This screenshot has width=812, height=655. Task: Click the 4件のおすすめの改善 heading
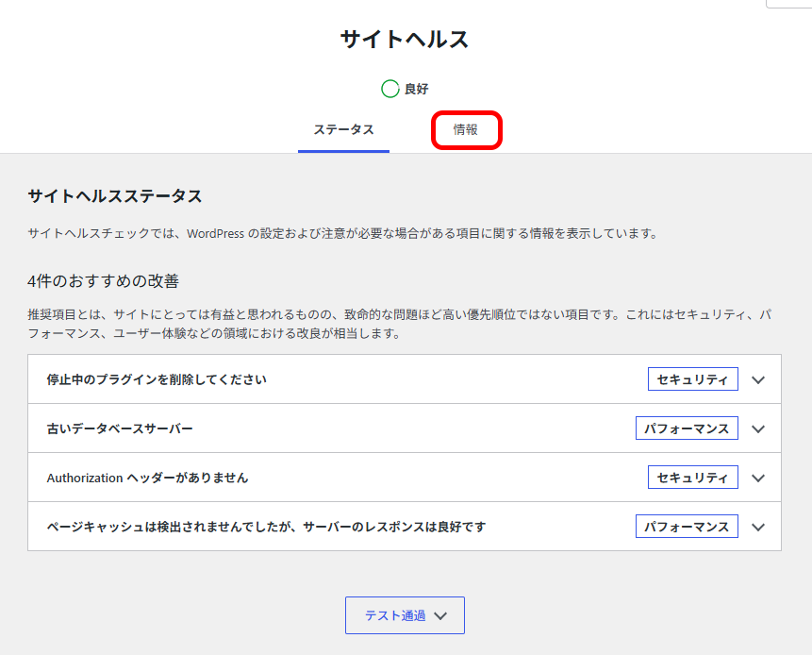[x=103, y=281]
